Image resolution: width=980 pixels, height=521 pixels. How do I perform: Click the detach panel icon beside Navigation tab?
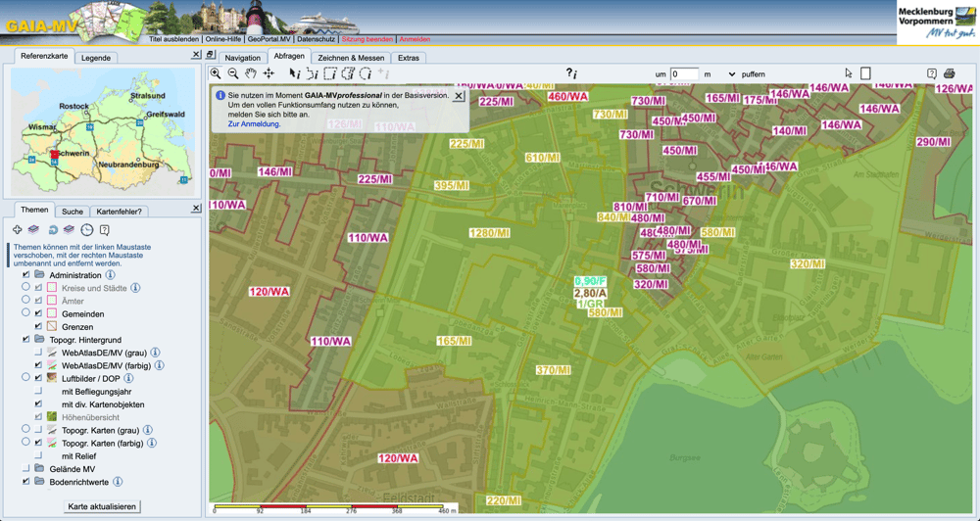point(211,55)
